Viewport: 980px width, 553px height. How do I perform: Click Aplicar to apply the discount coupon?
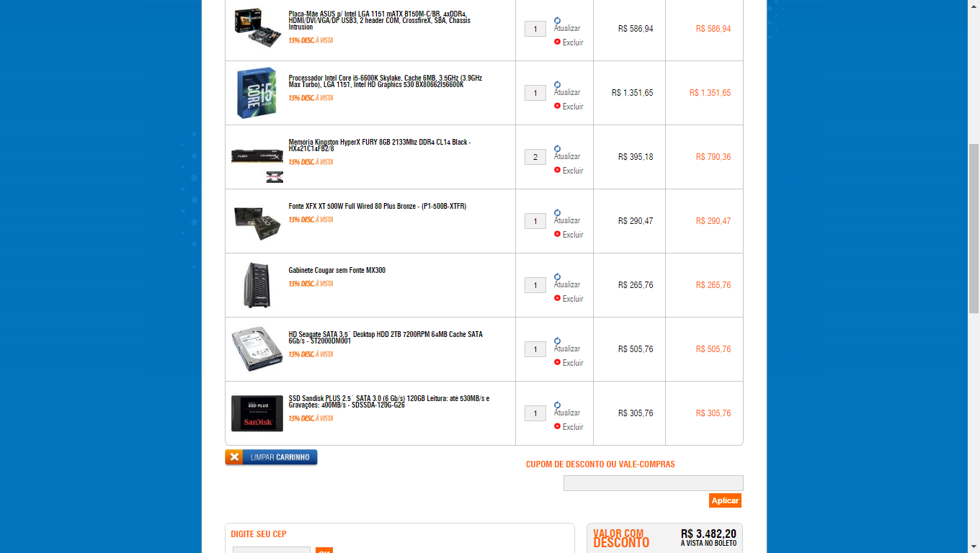click(x=725, y=500)
